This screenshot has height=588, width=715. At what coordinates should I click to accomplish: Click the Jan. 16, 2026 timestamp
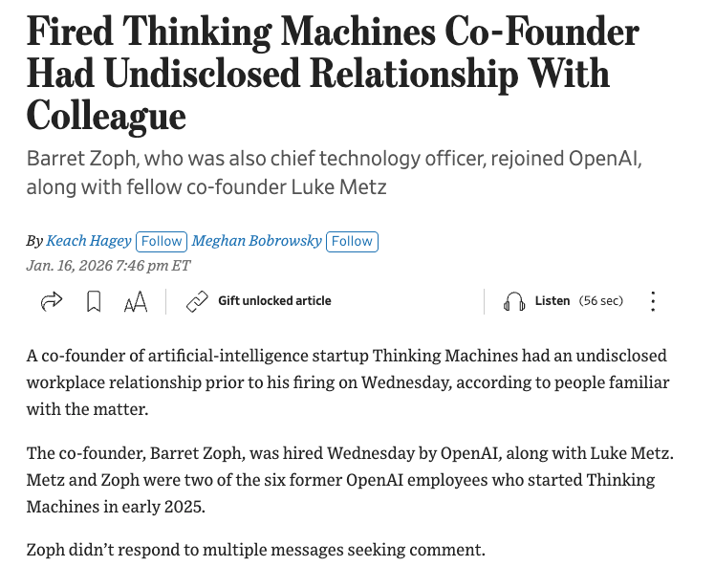[x=109, y=266]
